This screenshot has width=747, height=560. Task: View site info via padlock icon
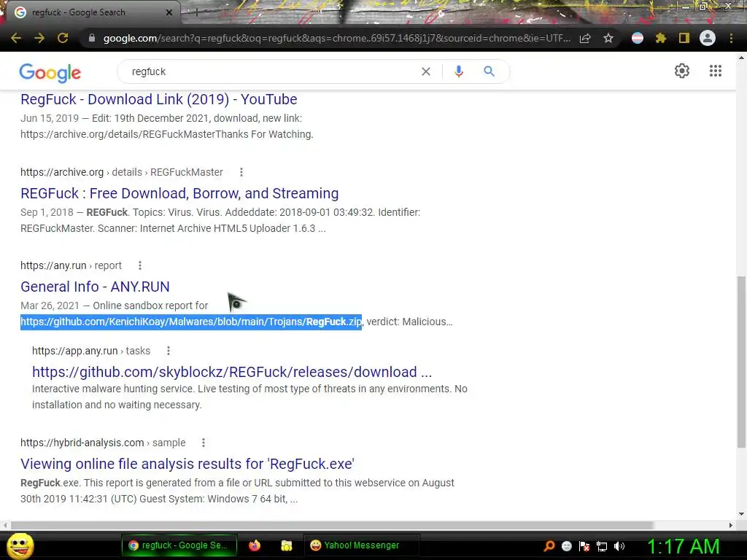pyautogui.click(x=92, y=38)
